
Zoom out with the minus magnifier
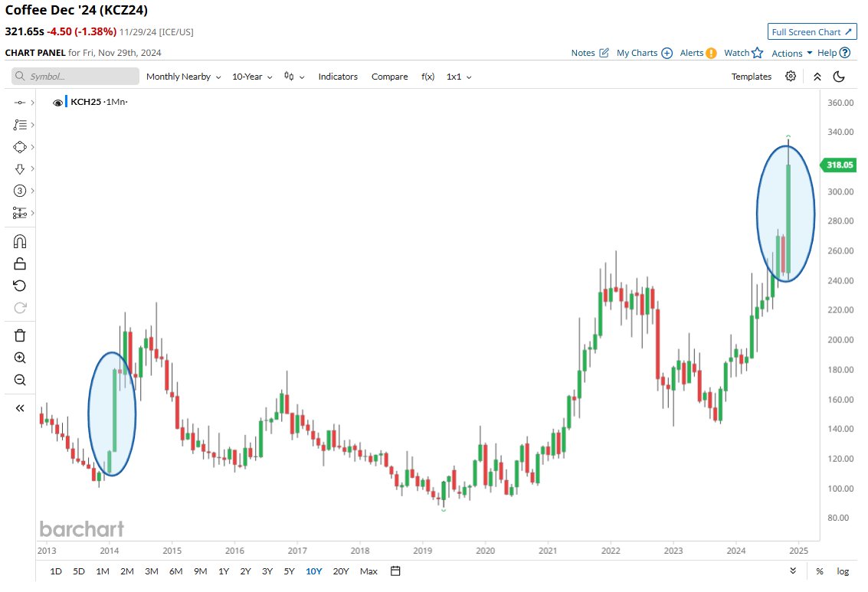[x=20, y=380]
